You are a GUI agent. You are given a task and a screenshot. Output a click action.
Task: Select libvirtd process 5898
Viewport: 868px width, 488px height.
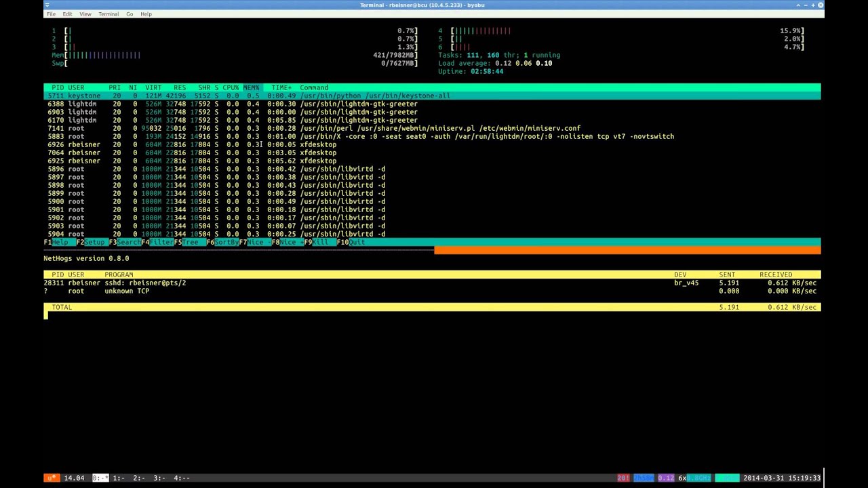point(432,185)
